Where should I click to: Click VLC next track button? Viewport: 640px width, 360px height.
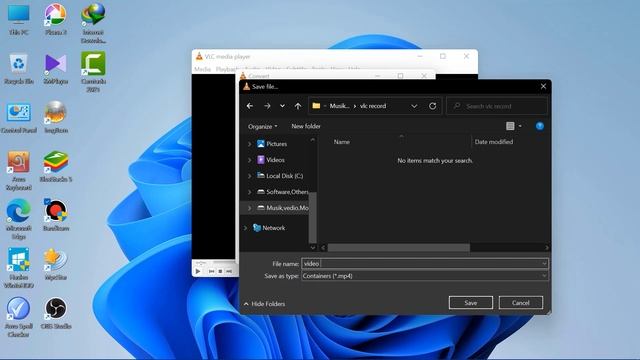tap(229, 271)
